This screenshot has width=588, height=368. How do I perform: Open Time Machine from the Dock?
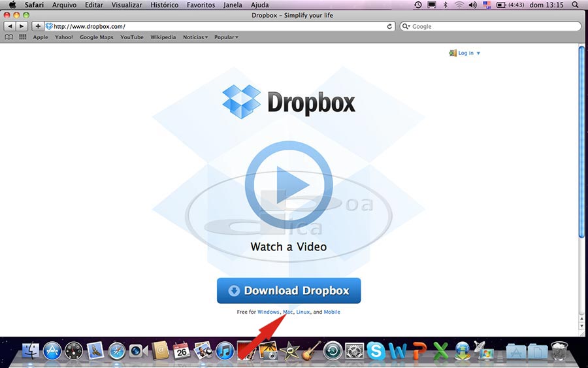[333, 352]
